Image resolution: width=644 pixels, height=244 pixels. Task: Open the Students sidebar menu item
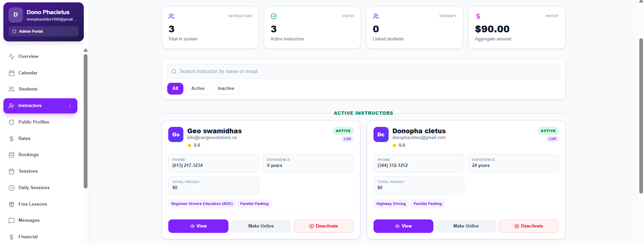coord(28,89)
